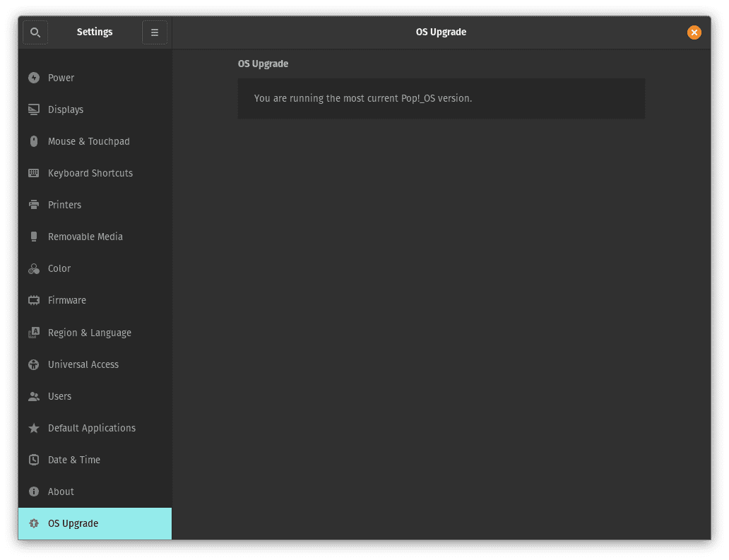Click the Universal Access icon
Viewport: 729px width, 560px height.
pos(34,364)
